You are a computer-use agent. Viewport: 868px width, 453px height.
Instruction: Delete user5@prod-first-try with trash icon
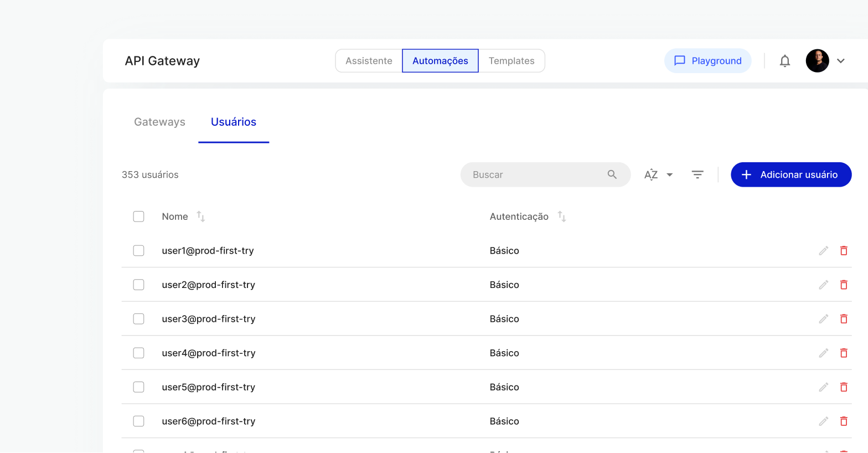coord(844,387)
